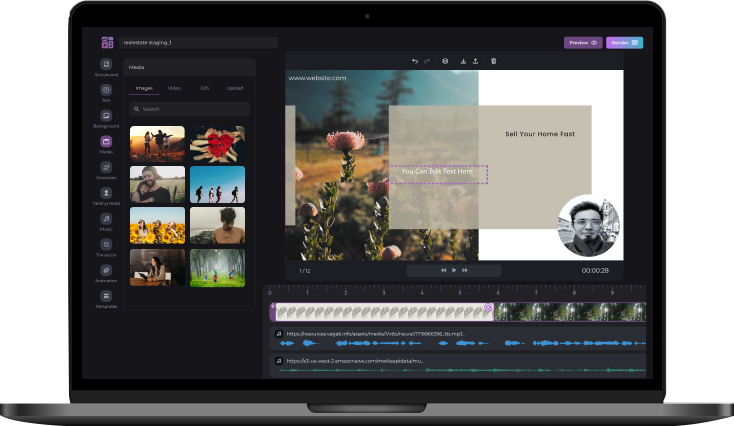Image resolution: width=734 pixels, height=426 pixels.
Task: Switch to the Video tab in Media
Action: pyautogui.click(x=174, y=88)
